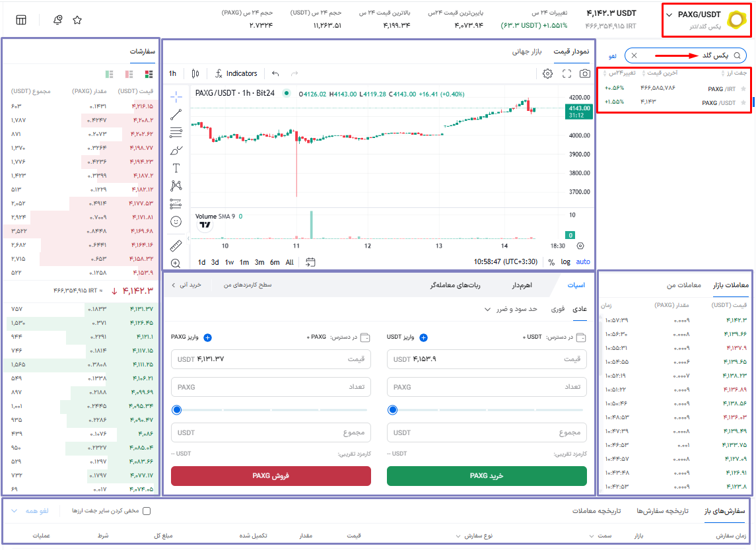
Task: Open the trading bots tab
Action: (455, 285)
